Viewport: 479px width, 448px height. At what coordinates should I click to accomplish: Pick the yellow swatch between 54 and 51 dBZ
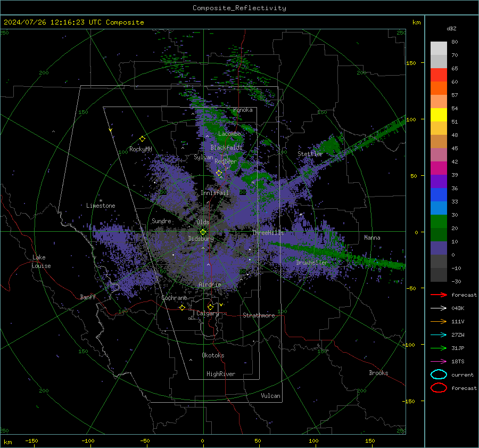(x=439, y=115)
